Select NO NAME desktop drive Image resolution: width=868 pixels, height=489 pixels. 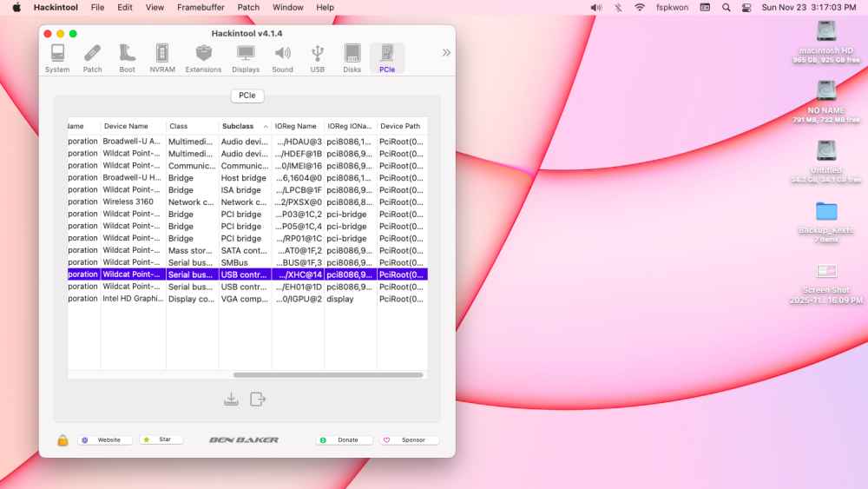(x=826, y=102)
